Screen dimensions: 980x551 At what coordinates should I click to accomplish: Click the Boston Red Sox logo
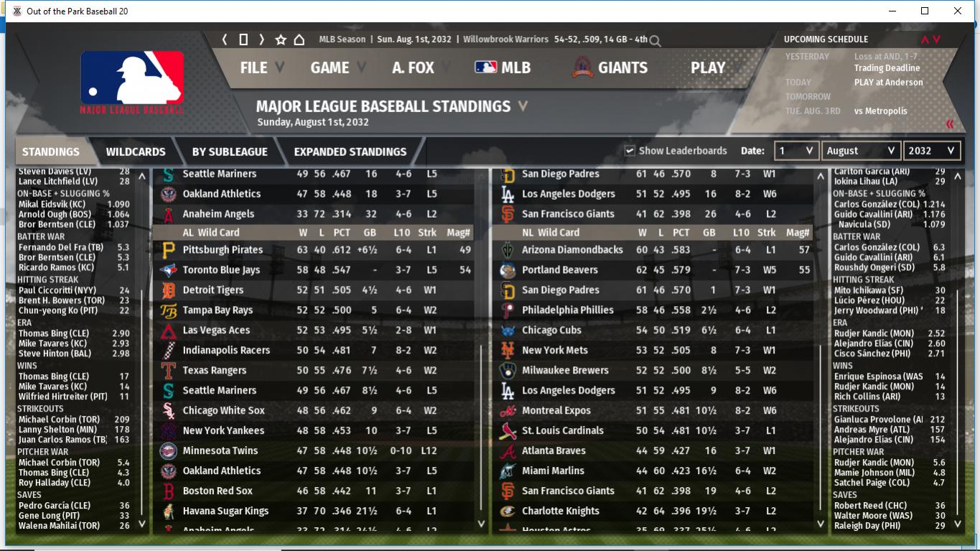click(169, 491)
